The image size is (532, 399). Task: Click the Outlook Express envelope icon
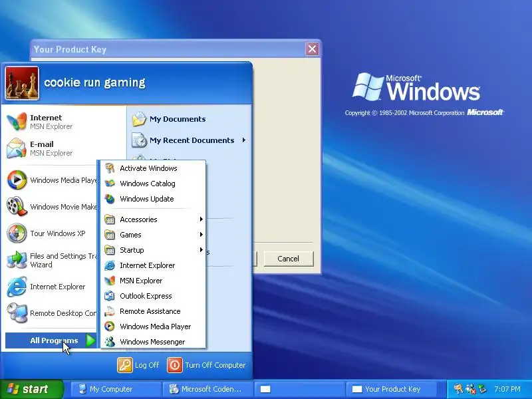(x=110, y=296)
